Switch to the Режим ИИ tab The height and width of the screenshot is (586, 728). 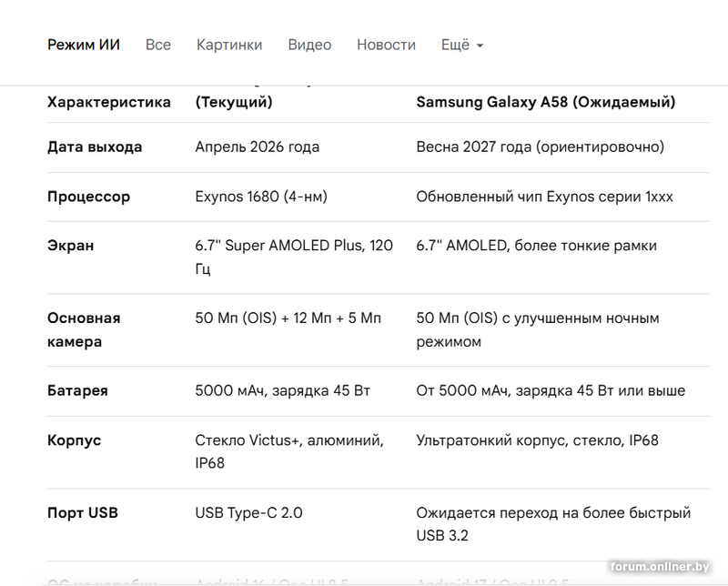click(84, 45)
